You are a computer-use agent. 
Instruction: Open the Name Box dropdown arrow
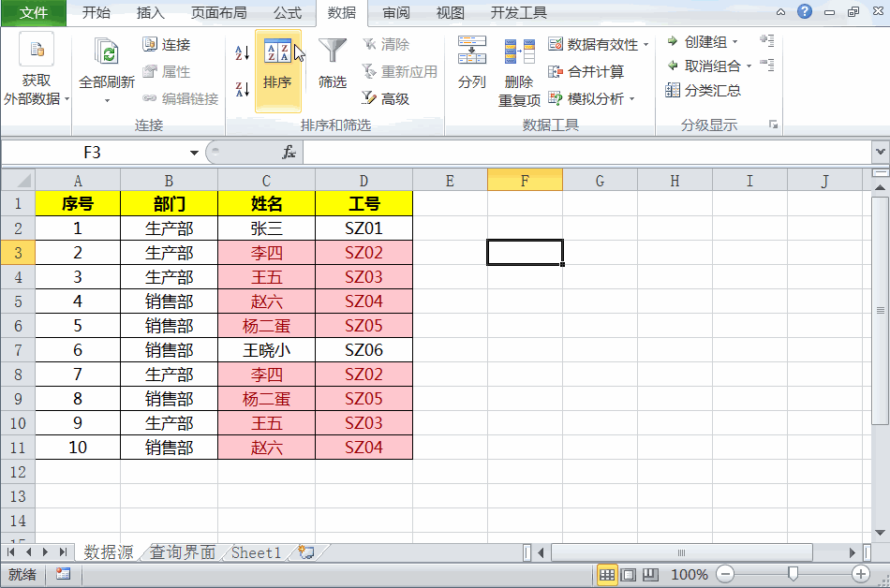pyautogui.click(x=194, y=153)
